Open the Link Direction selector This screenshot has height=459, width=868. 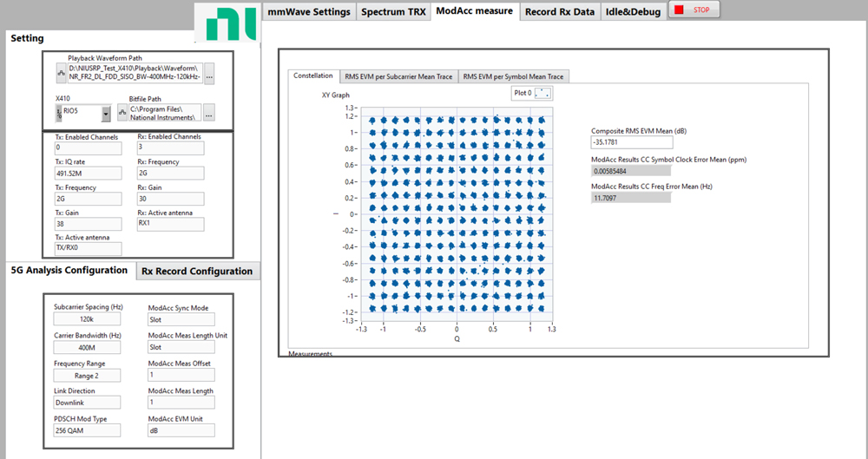pyautogui.click(x=85, y=403)
